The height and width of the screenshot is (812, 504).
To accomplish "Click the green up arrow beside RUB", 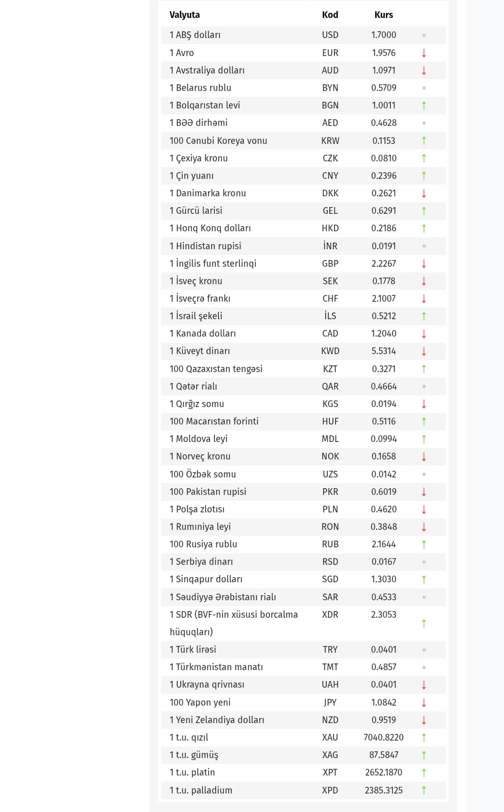I will [424, 544].
